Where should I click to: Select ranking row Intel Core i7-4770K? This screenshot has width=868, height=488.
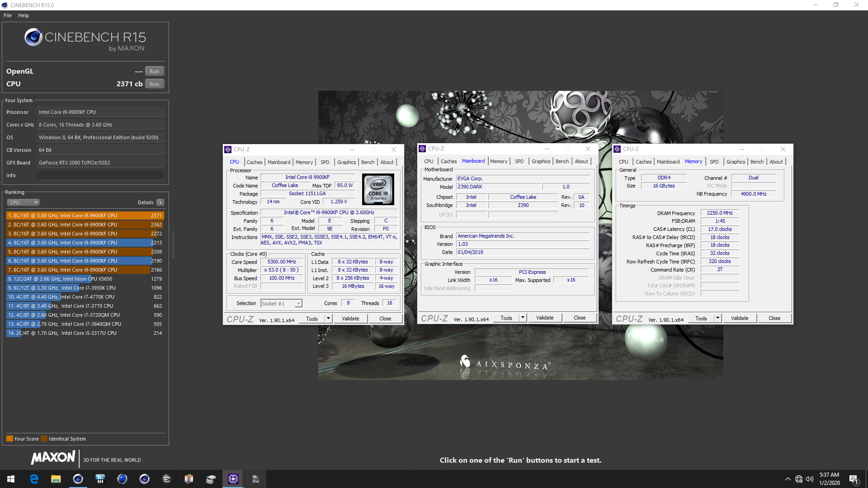[x=85, y=297]
